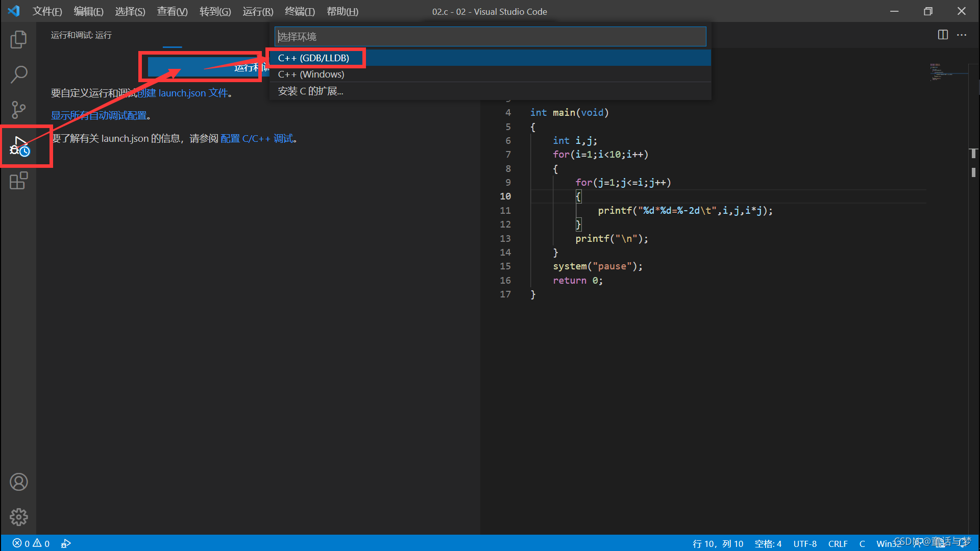Click the Win32 configuration status item
The width and height of the screenshot is (980, 551).
pyautogui.click(x=889, y=543)
